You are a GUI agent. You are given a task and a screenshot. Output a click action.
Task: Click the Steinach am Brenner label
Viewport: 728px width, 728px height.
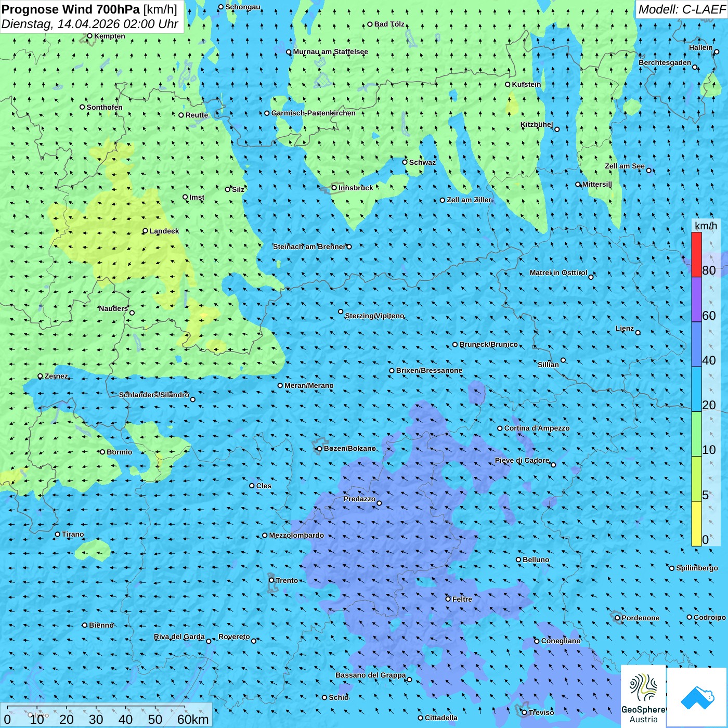[x=309, y=246]
